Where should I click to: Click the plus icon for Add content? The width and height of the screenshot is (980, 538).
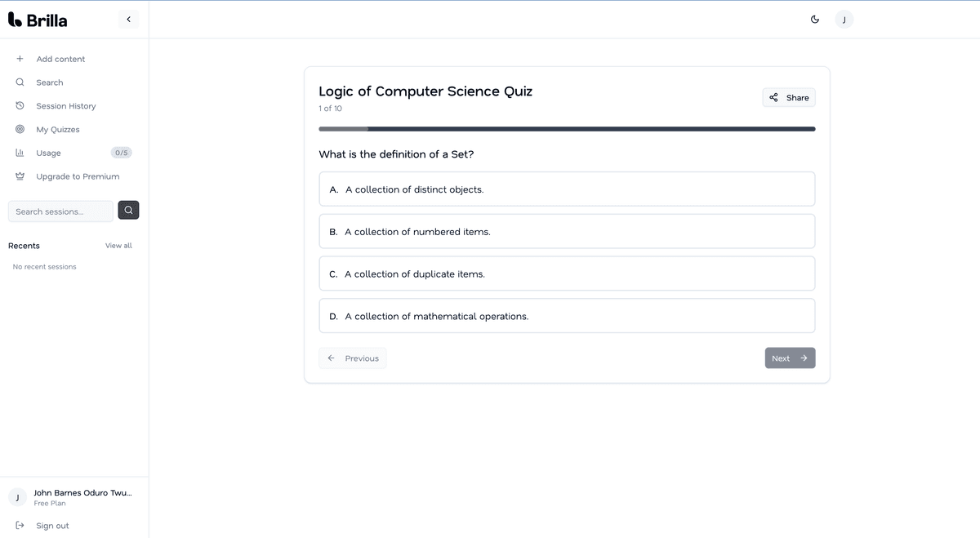[20, 59]
